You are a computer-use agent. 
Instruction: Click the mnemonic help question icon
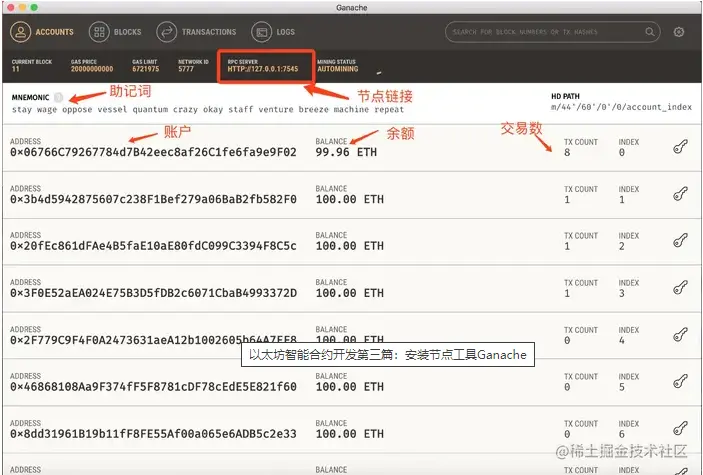58,97
